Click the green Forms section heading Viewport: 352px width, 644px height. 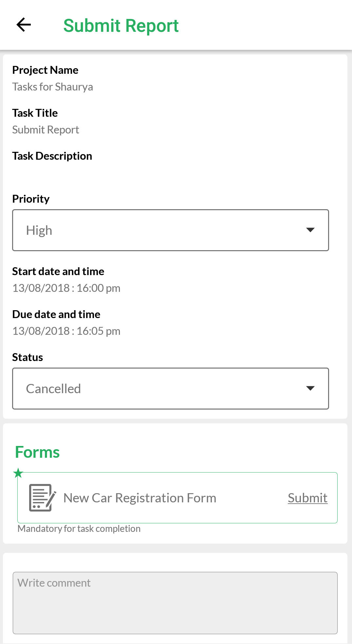[x=37, y=452]
